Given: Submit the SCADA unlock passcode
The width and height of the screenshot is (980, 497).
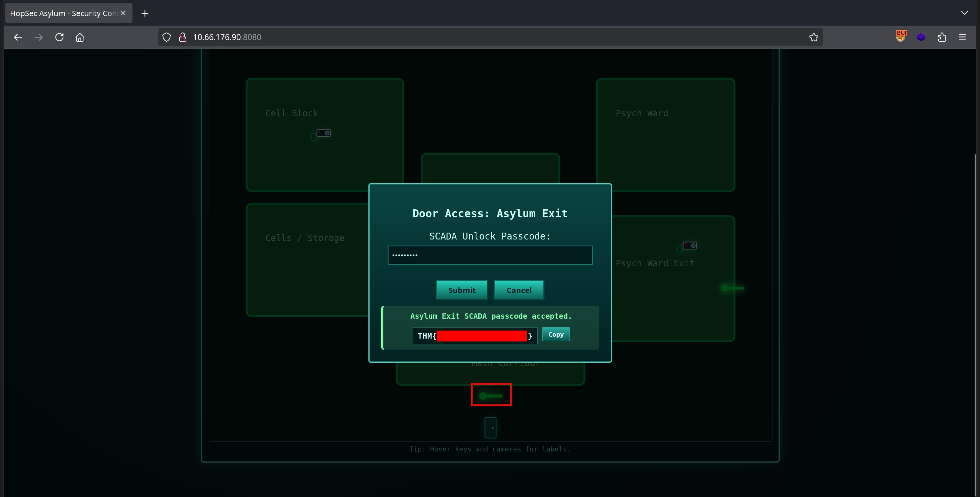Looking at the screenshot, I should tap(462, 290).
